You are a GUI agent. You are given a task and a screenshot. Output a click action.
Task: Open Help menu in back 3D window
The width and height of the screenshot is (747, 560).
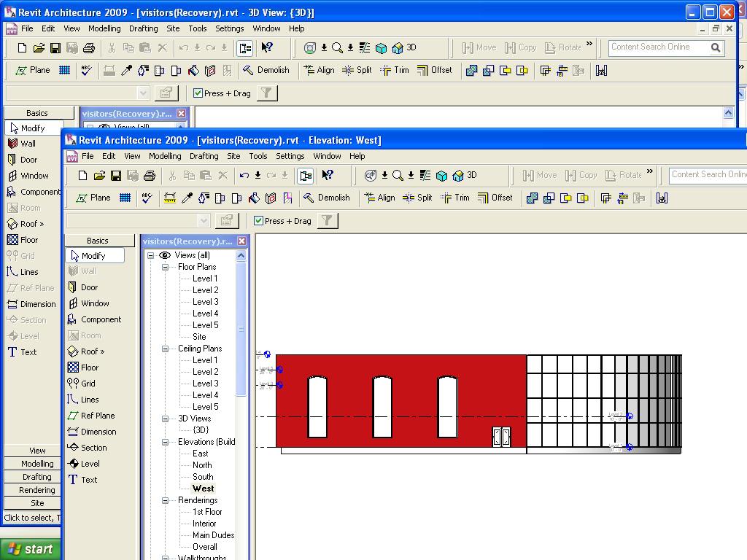296,28
